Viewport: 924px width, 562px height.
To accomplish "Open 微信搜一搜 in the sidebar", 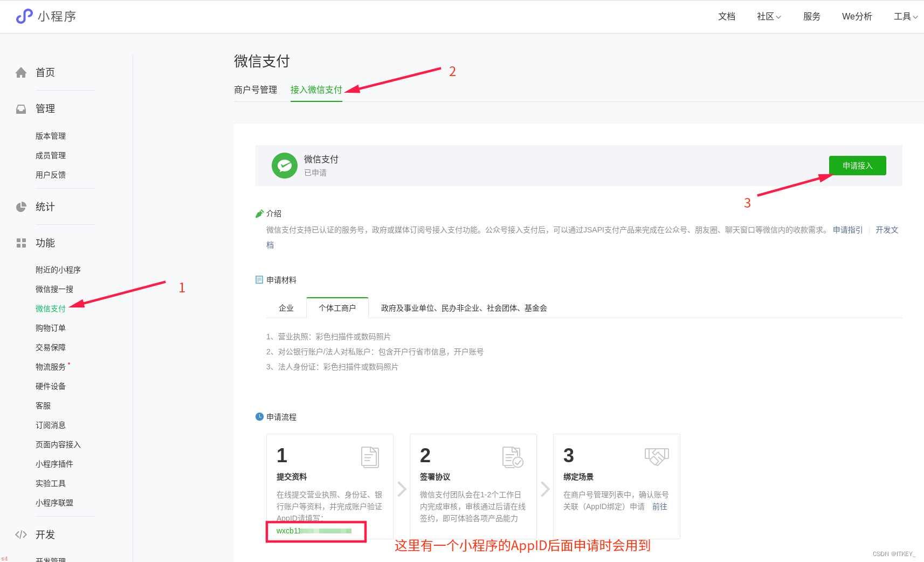I will [x=54, y=289].
